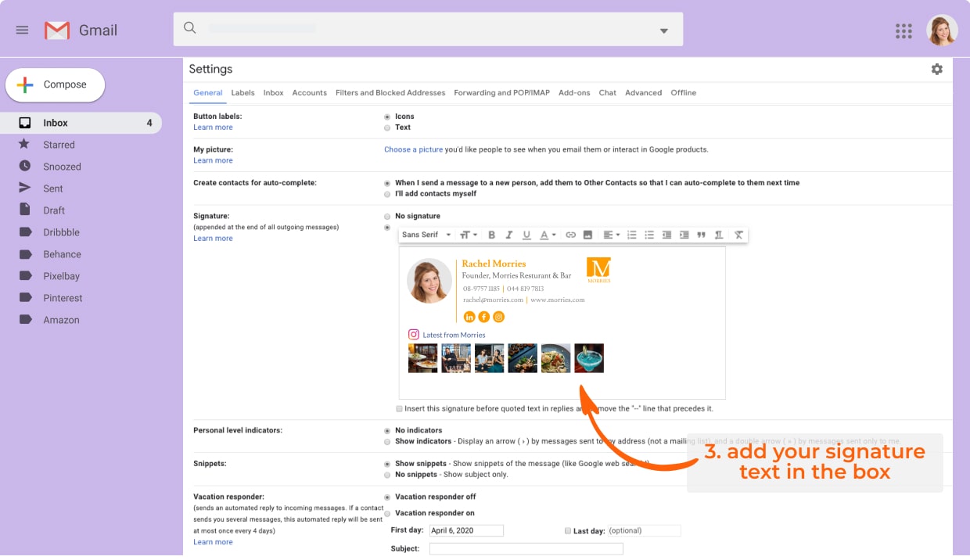Expand the text size dropdown
970x560 pixels.
469,235
